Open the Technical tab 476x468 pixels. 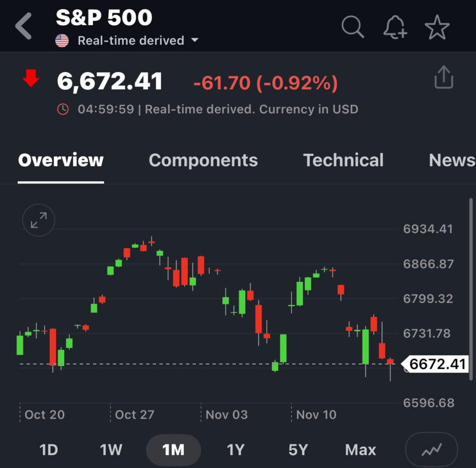pos(344,160)
